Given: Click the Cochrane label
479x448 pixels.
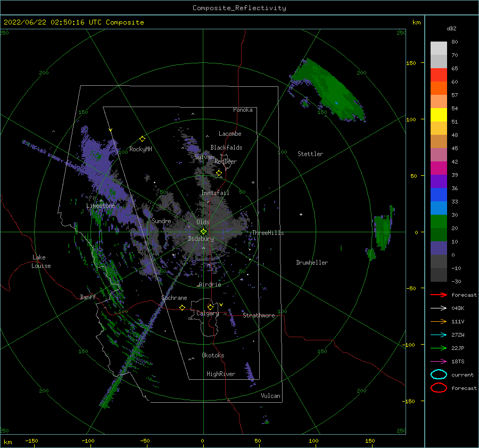Looking at the screenshot, I should [174, 298].
